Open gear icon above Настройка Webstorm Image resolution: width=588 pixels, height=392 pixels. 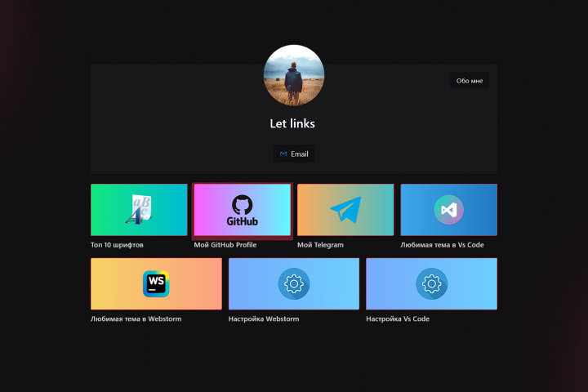pyautogui.click(x=294, y=284)
